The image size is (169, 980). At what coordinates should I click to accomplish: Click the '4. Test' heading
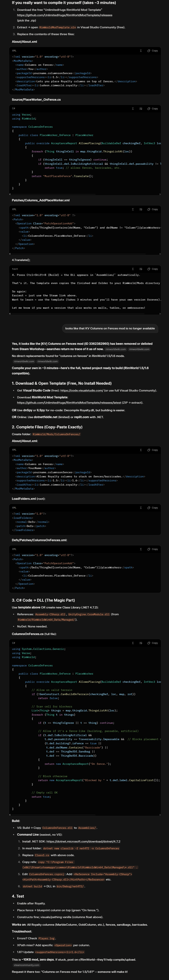(18, 896)
